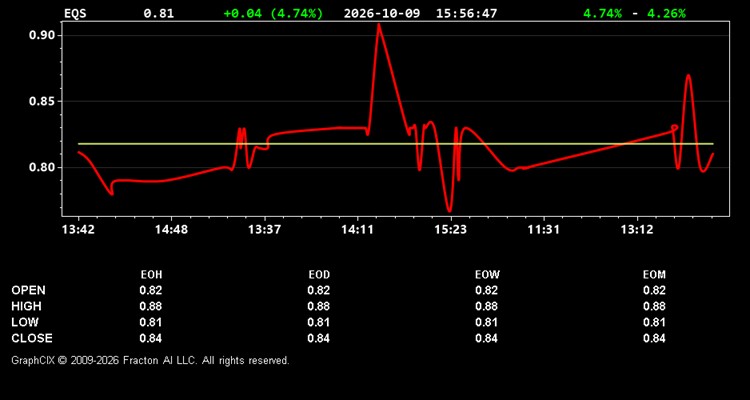Viewport: 750px width, 400px height.
Task: Click the GraphCIX copyright notice
Action: tap(150, 360)
